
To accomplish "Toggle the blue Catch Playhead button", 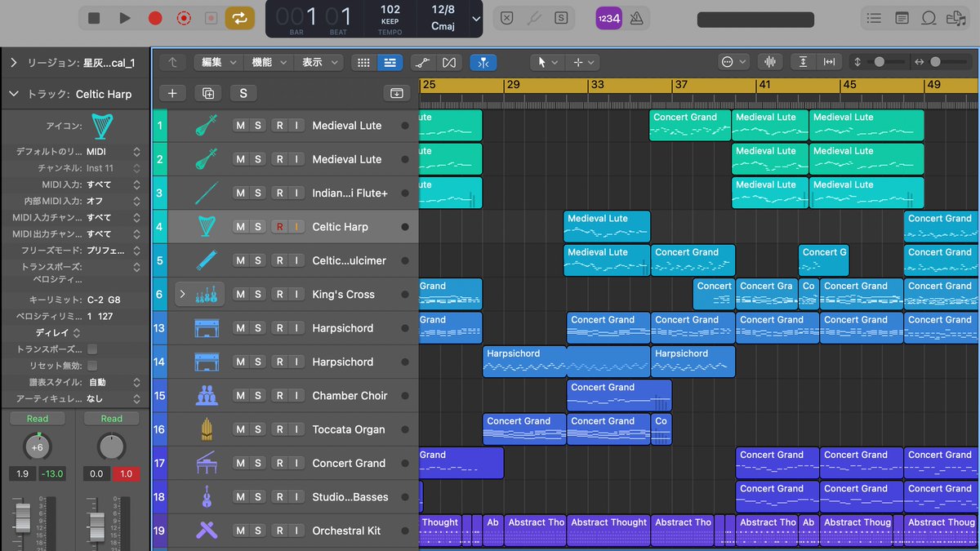I will click(483, 62).
